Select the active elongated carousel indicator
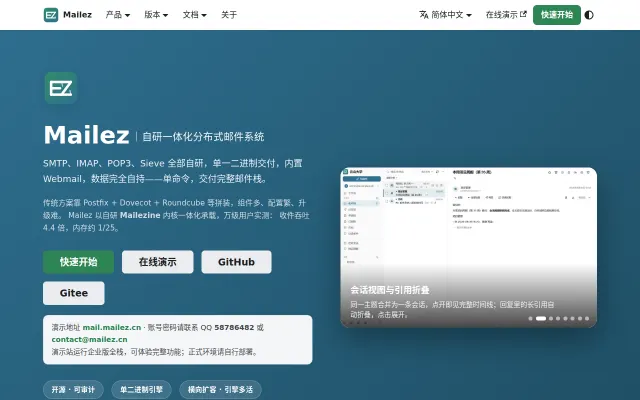The image size is (640, 400). tap(541, 318)
